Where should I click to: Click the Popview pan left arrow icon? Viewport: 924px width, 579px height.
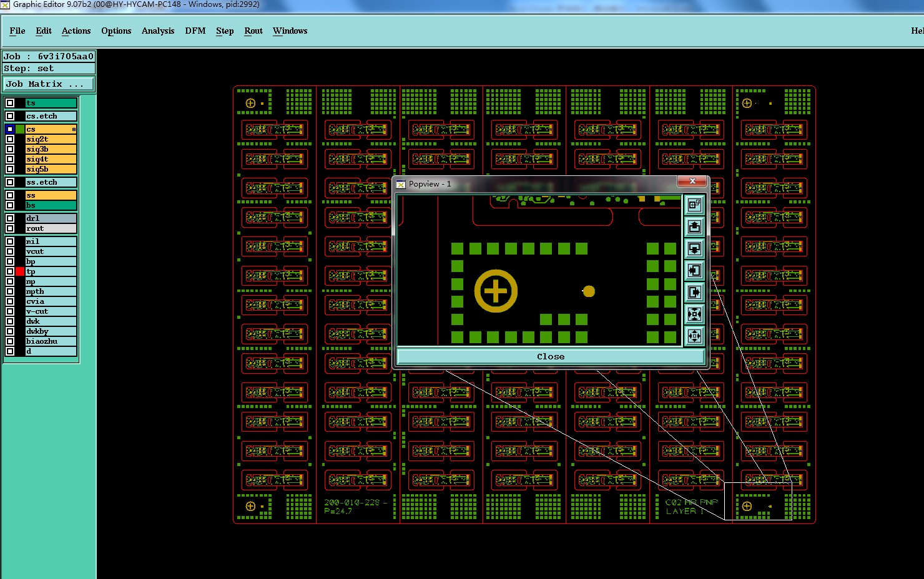click(694, 270)
